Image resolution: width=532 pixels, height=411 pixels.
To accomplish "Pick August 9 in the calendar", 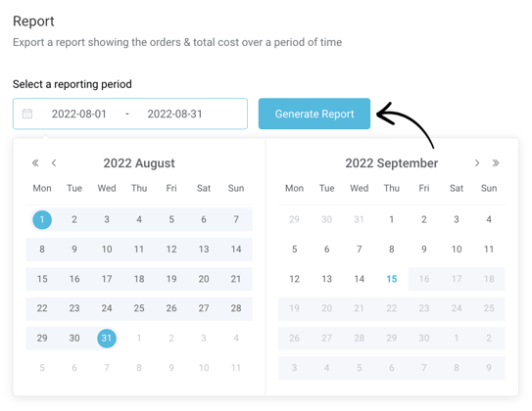I will pyautogui.click(x=74, y=250).
